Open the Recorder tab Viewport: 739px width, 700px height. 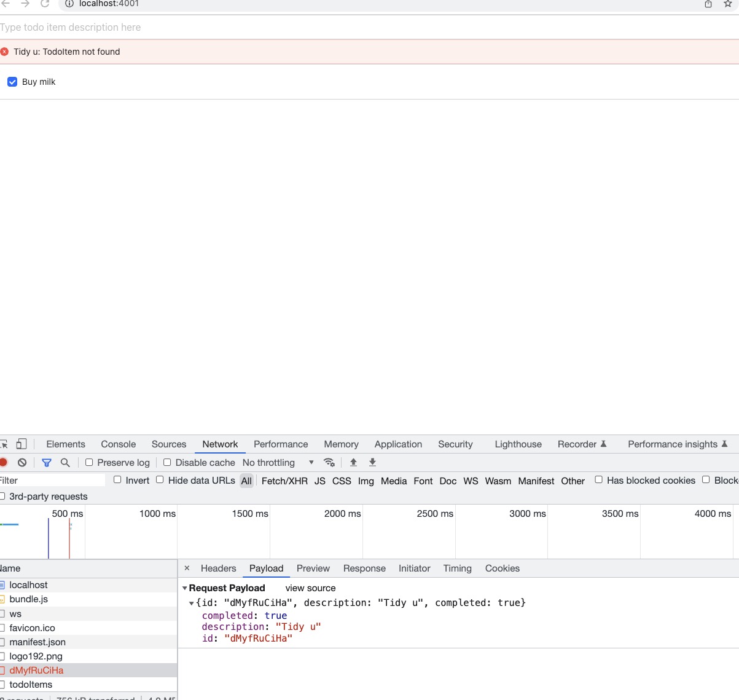(x=582, y=444)
